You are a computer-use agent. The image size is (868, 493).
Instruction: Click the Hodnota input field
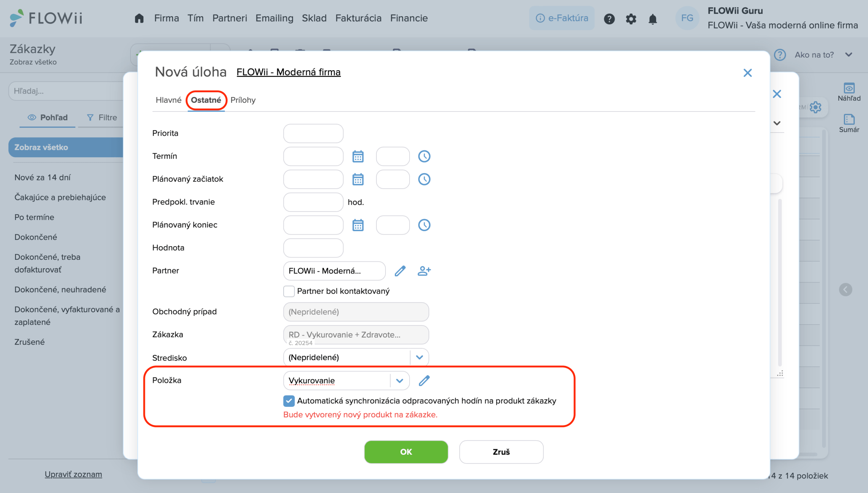point(313,248)
